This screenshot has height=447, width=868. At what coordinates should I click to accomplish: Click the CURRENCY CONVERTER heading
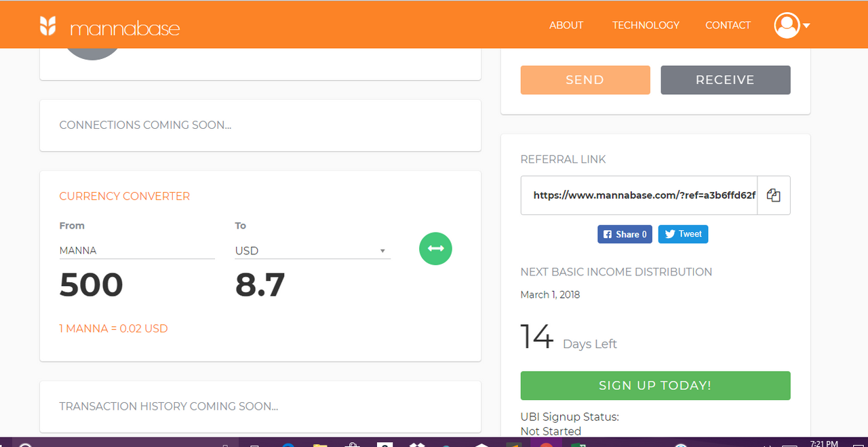pyautogui.click(x=125, y=196)
